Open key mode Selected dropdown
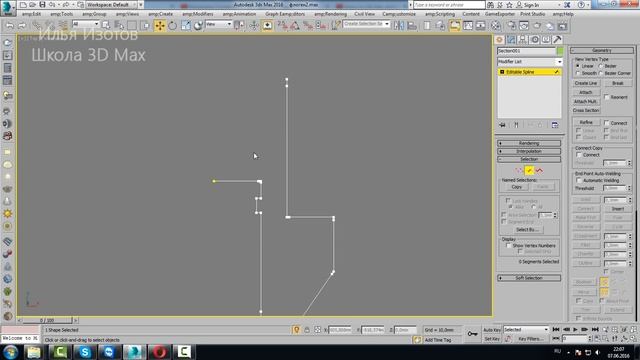Image resolution: width=640 pixels, height=360 pixels. (x=526, y=329)
